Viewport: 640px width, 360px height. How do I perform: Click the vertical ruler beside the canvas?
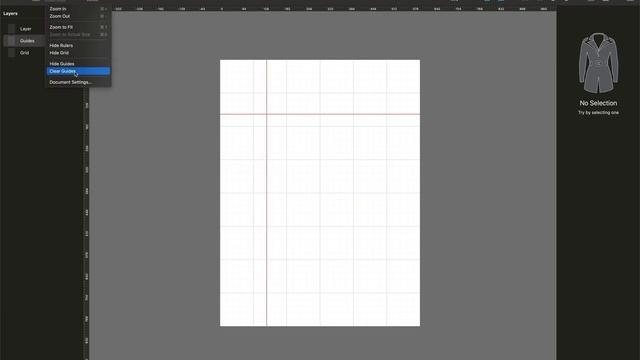coord(87,223)
